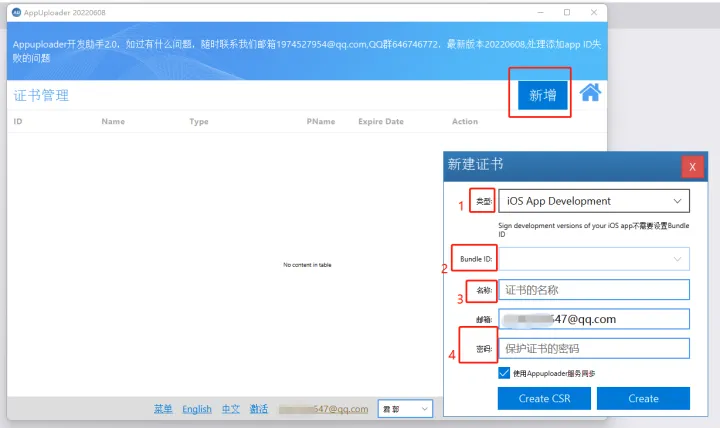Screen dimensions: 720x428
Task: Expand the Bundle ID combo box
Action: (x=594, y=259)
